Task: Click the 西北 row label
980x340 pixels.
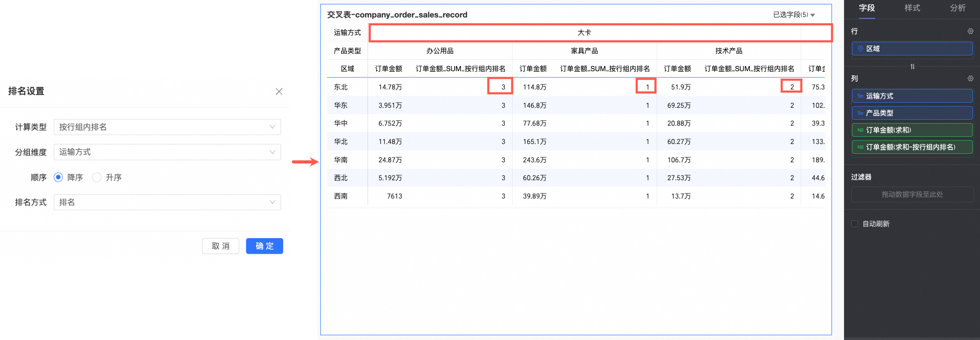Action: tap(341, 178)
